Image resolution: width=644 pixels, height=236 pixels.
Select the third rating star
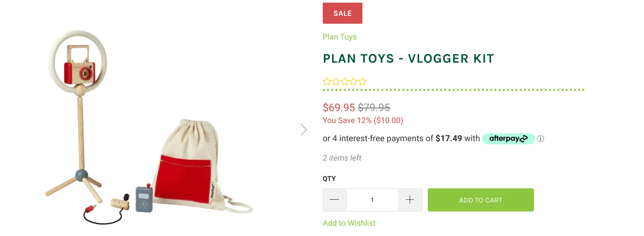[345, 82]
